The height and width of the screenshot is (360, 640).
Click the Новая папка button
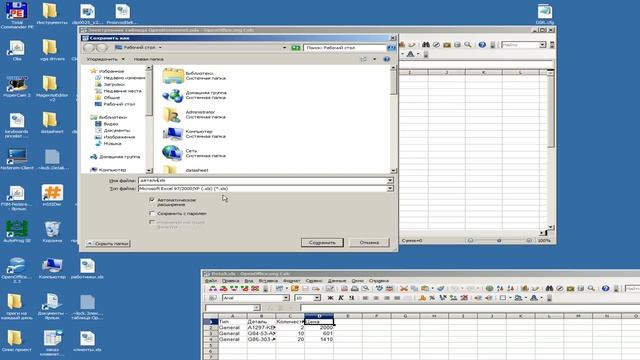pyautogui.click(x=149, y=59)
